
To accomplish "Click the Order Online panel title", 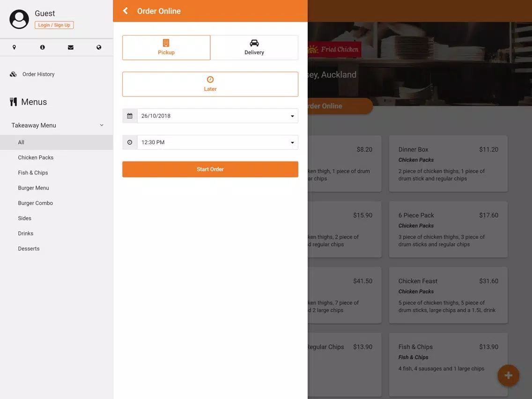I will click(x=159, y=11).
